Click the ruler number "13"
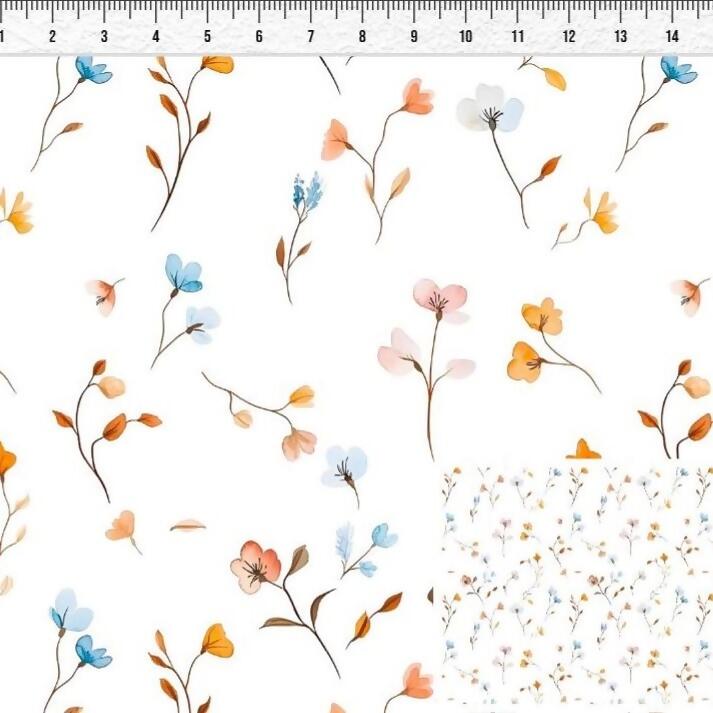The height and width of the screenshot is (713, 713). click(621, 36)
